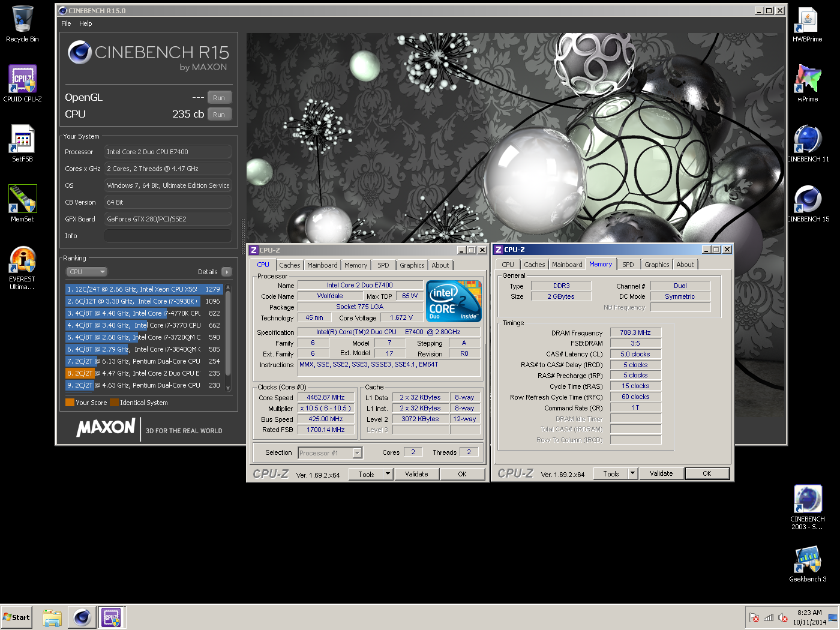
Task: Switch to SPD tab in left CPU-Z
Action: 383,265
